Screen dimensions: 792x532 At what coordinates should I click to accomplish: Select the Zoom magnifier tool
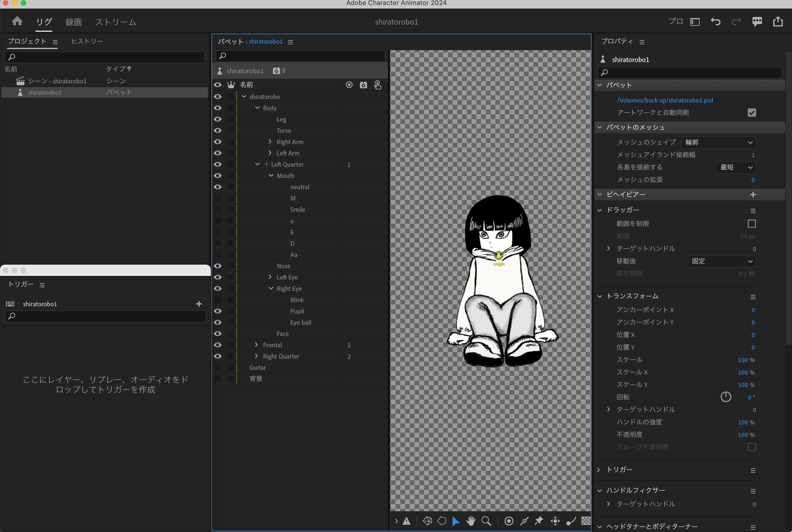(x=486, y=521)
